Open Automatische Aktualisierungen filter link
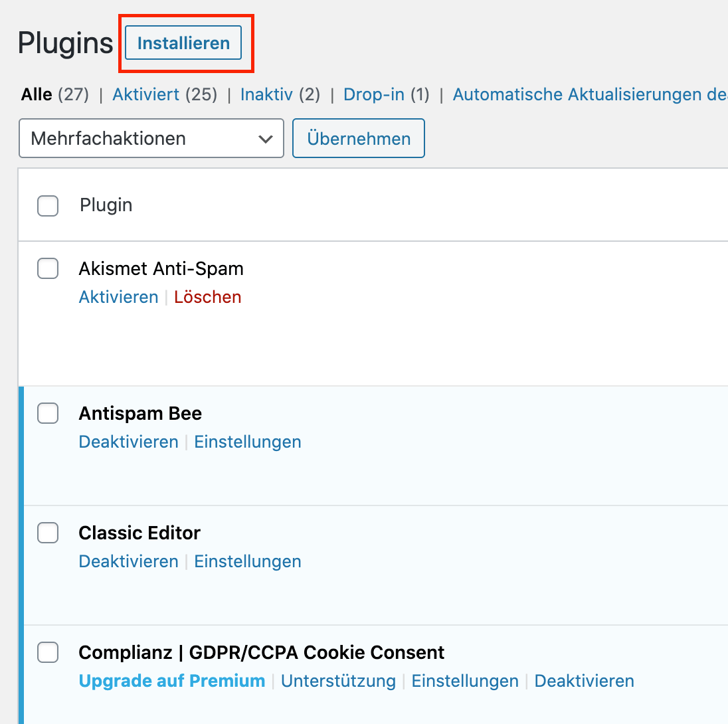728x724 pixels. click(x=590, y=94)
